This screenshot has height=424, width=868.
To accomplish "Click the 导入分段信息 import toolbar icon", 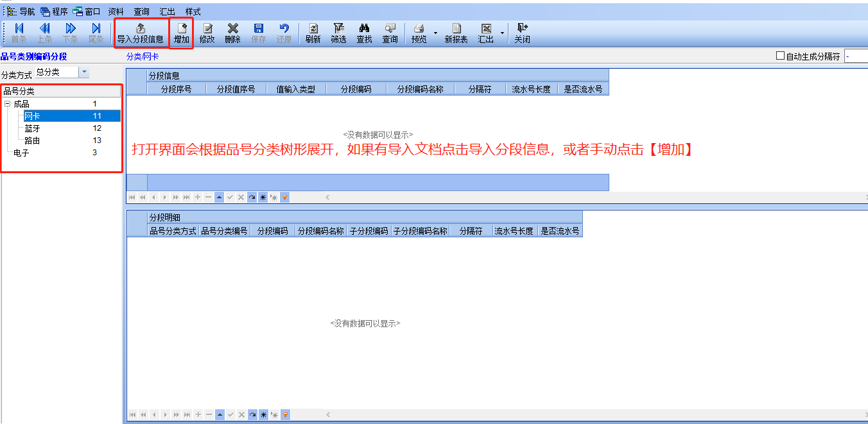I will (141, 33).
